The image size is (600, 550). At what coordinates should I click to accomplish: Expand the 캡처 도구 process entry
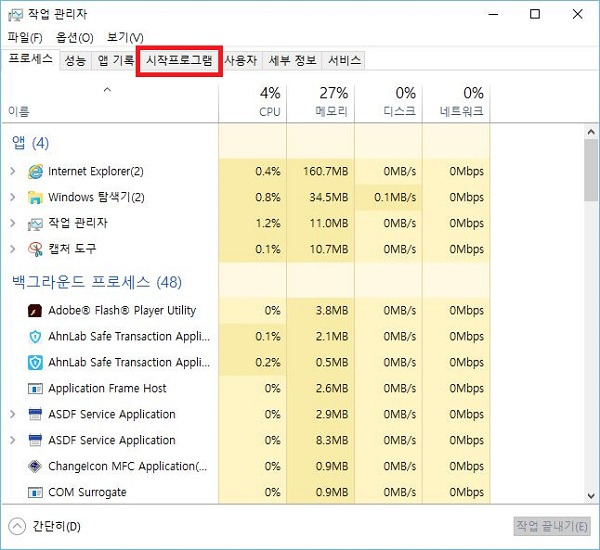point(13,249)
